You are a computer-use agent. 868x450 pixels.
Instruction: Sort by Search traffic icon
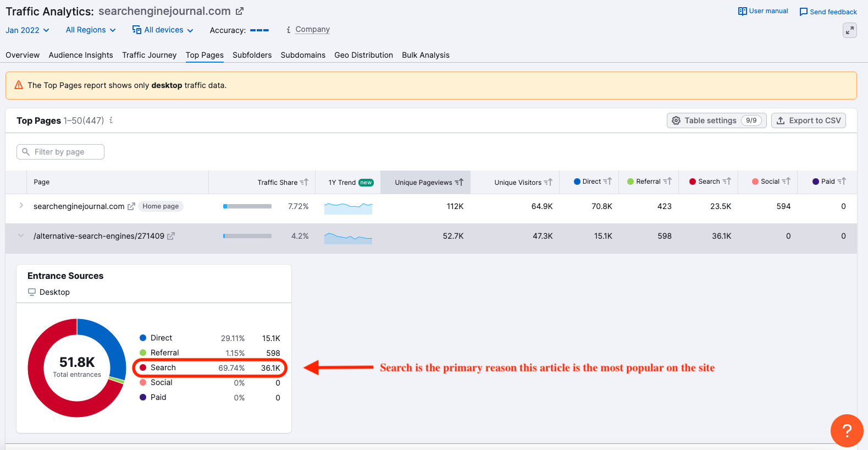tap(727, 181)
